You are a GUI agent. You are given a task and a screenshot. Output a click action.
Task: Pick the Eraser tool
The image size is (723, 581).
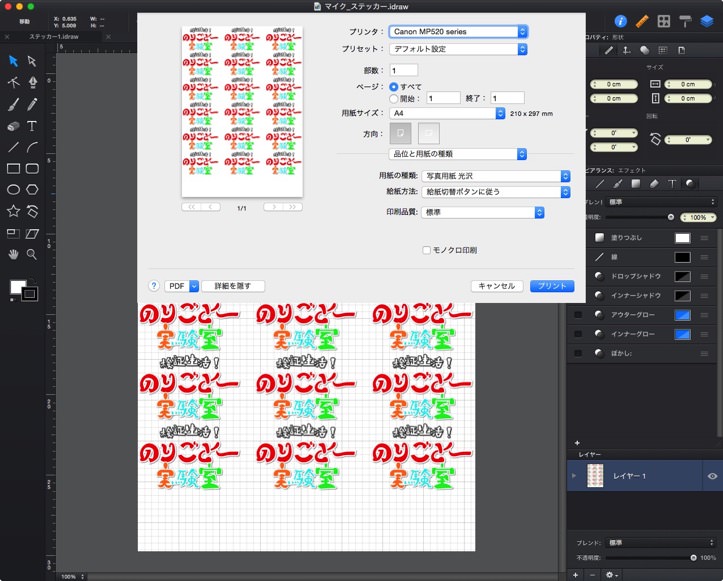pos(14,126)
